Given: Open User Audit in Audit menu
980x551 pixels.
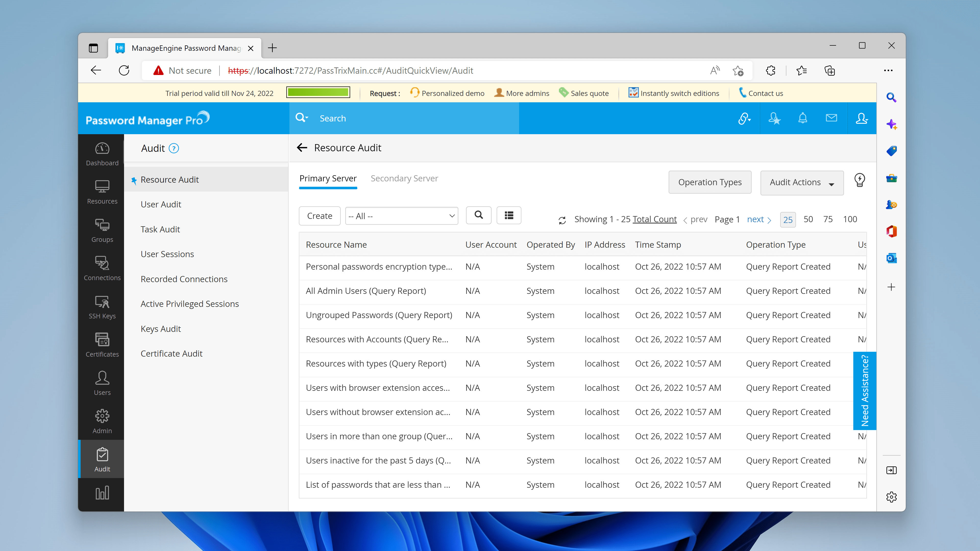Looking at the screenshot, I should click(161, 204).
